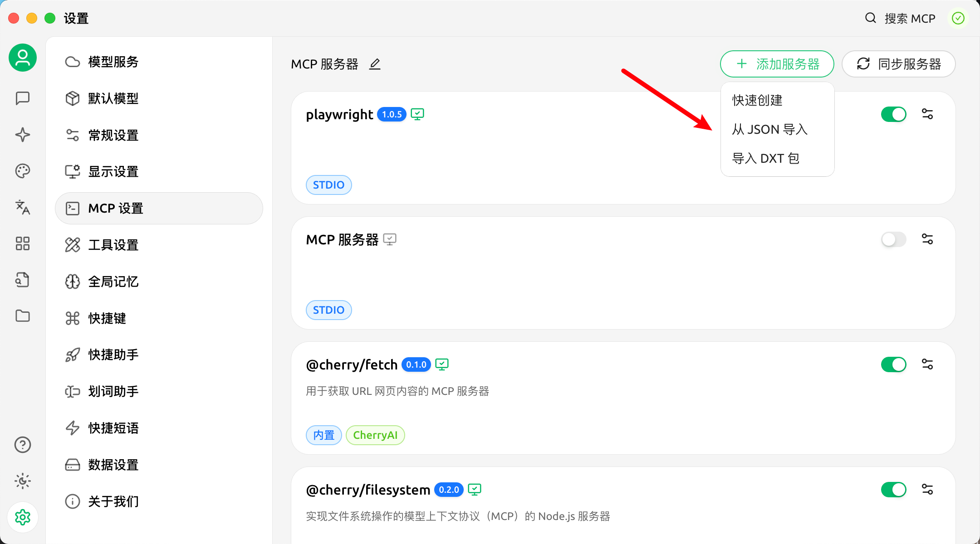980x544 pixels.
Task: Open settings for @cherry/filesystem server
Action: coord(927,490)
